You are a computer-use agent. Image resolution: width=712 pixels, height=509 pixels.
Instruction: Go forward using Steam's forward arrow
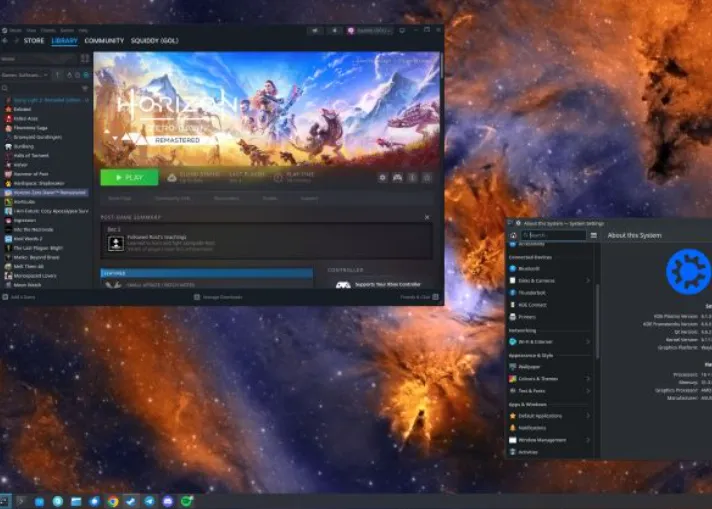tap(16, 41)
